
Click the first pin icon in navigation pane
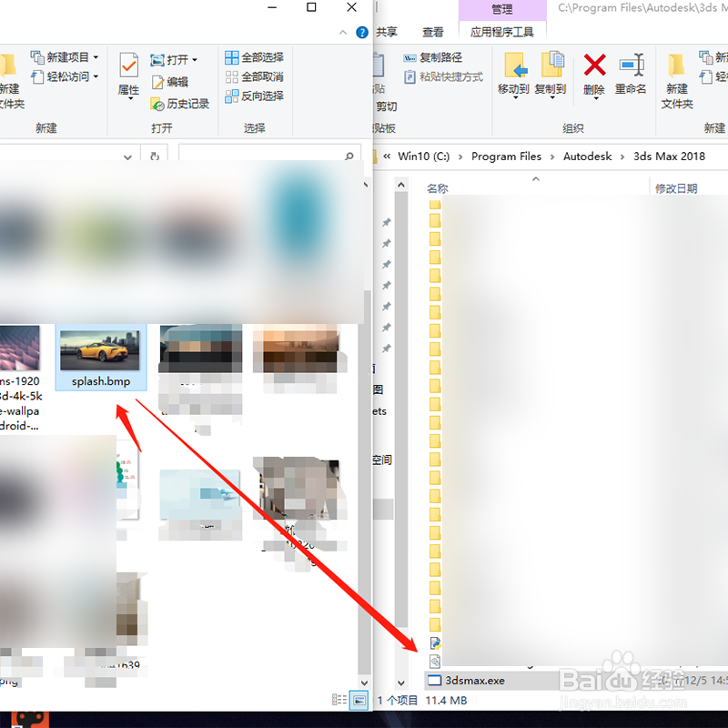coord(386,222)
